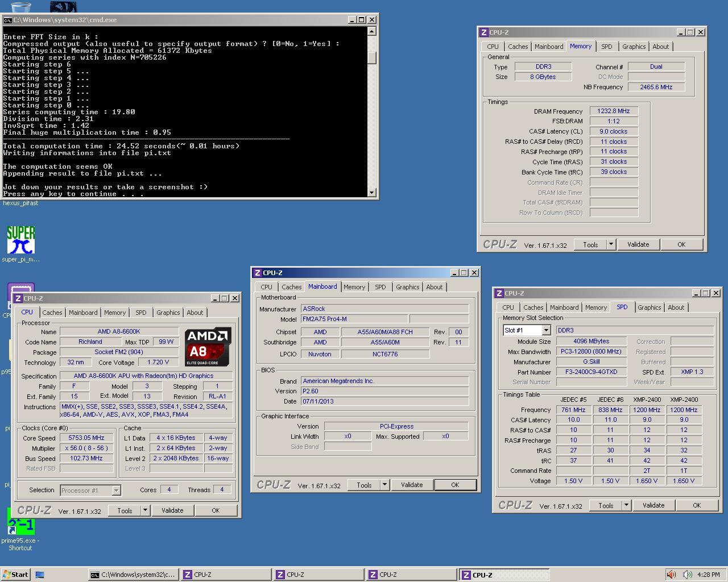Click the Manufacturer G.Skill field
The width and height of the screenshot is (728, 582).
(x=591, y=362)
